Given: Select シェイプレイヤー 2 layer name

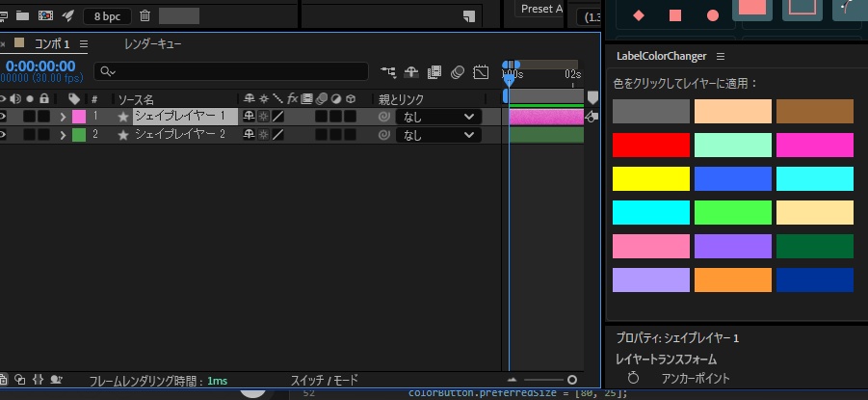Looking at the screenshot, I should 180,134.
